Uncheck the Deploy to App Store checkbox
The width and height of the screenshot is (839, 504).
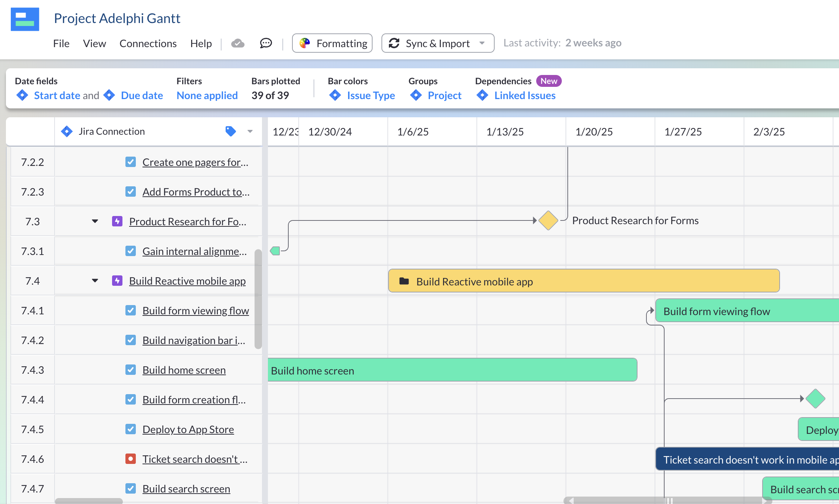[131, 429]
